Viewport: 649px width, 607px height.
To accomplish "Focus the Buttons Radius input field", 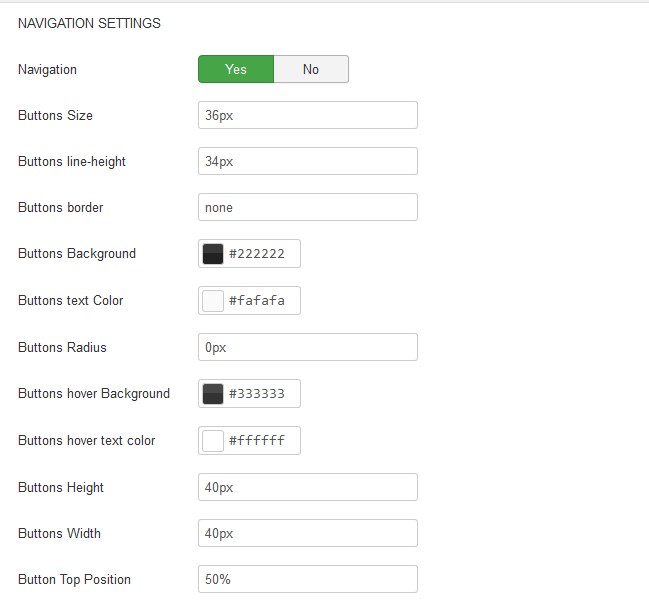I will (308, 347).
